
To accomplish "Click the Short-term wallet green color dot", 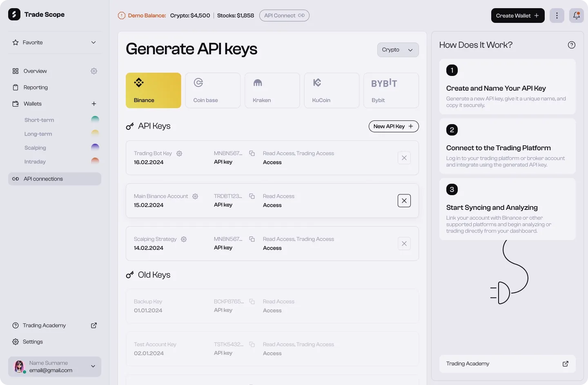I will [x=95, y=119].
